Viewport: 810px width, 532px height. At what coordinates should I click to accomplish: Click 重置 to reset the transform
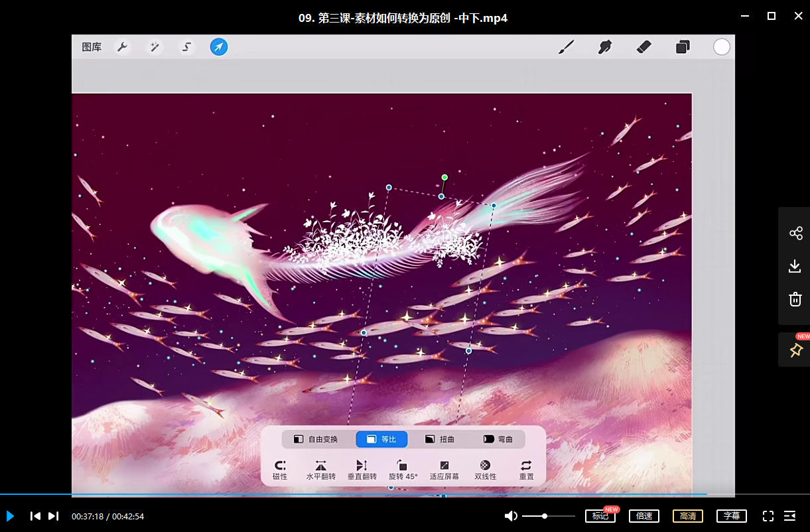click(x=526, y=470)
